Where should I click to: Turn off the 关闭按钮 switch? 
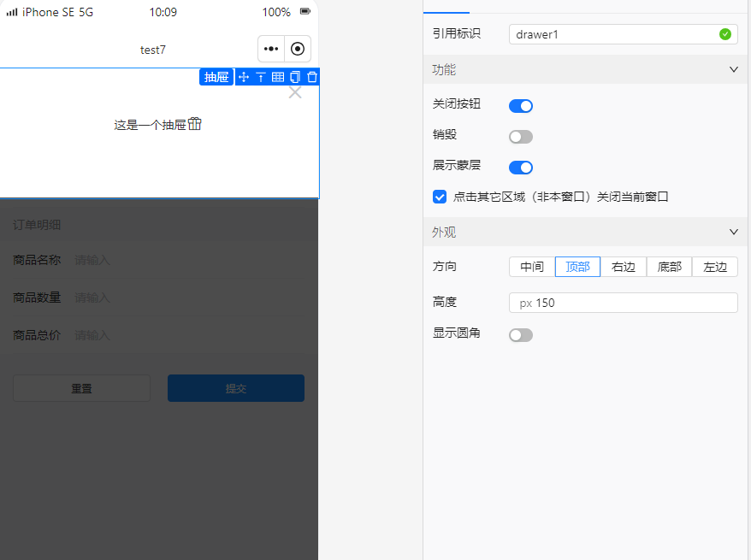(x=521, y=106)
